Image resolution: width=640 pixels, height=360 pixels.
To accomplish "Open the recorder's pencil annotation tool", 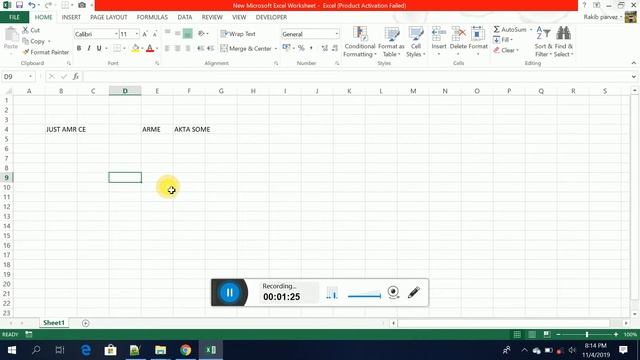I will click(x=413, y=292).
